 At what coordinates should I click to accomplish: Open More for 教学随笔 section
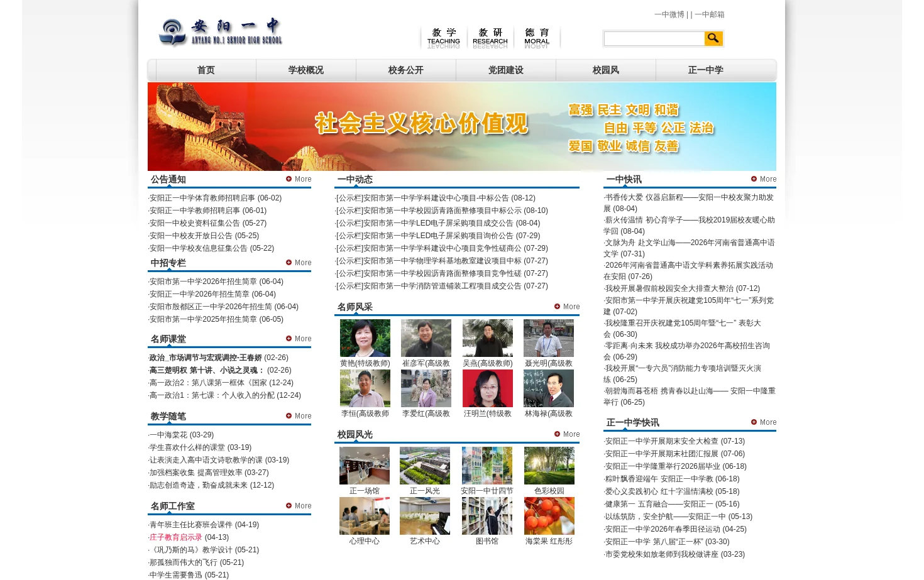(x=299, y=416)
